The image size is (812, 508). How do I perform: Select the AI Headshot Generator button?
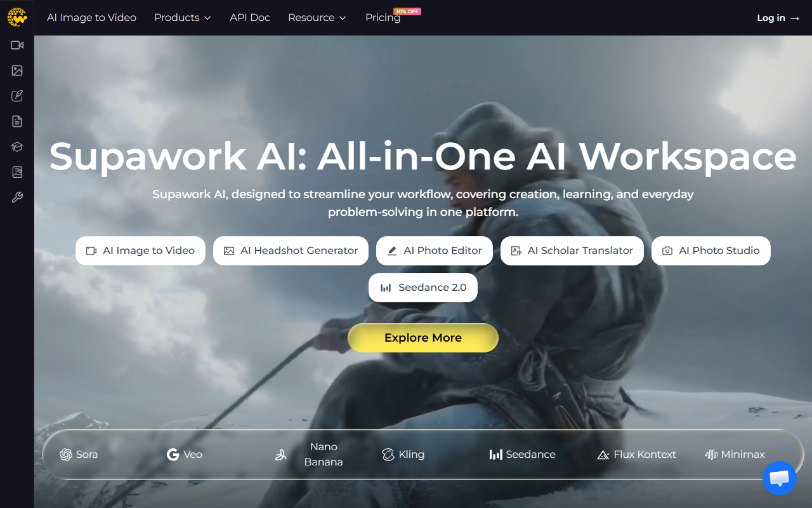click(x=291, y=251)
